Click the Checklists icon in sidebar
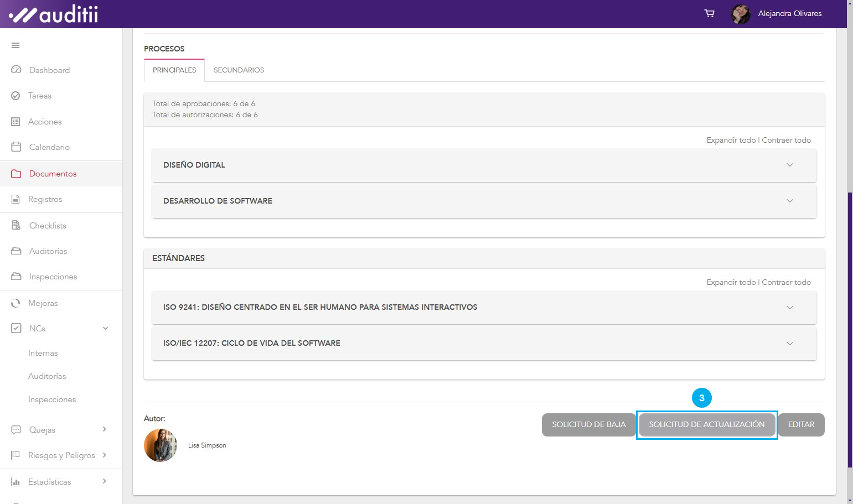Image resolution: width=853 pixels, height=504 pixels. point(16,226)
